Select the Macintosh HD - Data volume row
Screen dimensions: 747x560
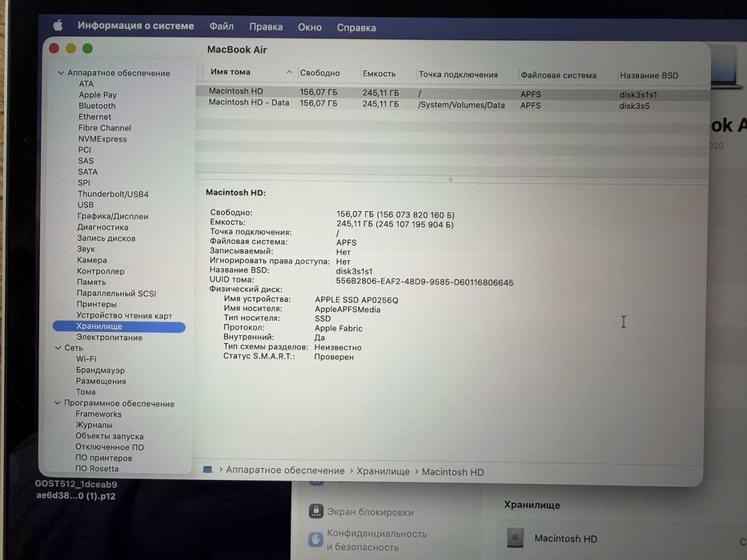[452, 104]
